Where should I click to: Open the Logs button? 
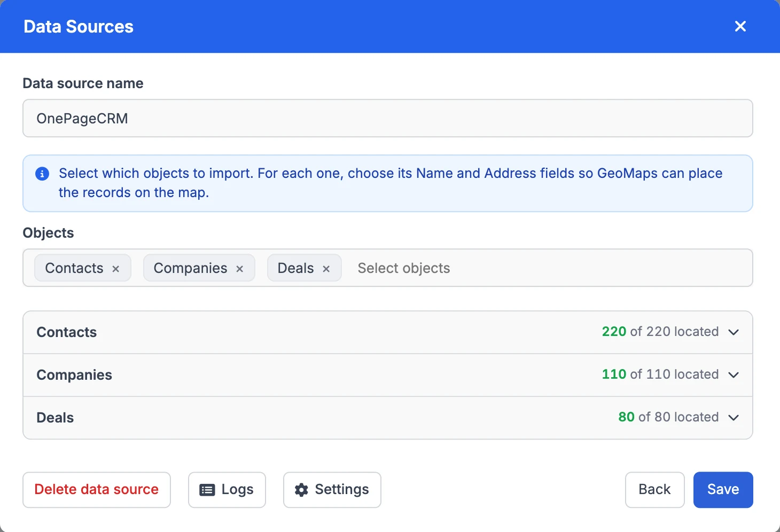[227, 489]
